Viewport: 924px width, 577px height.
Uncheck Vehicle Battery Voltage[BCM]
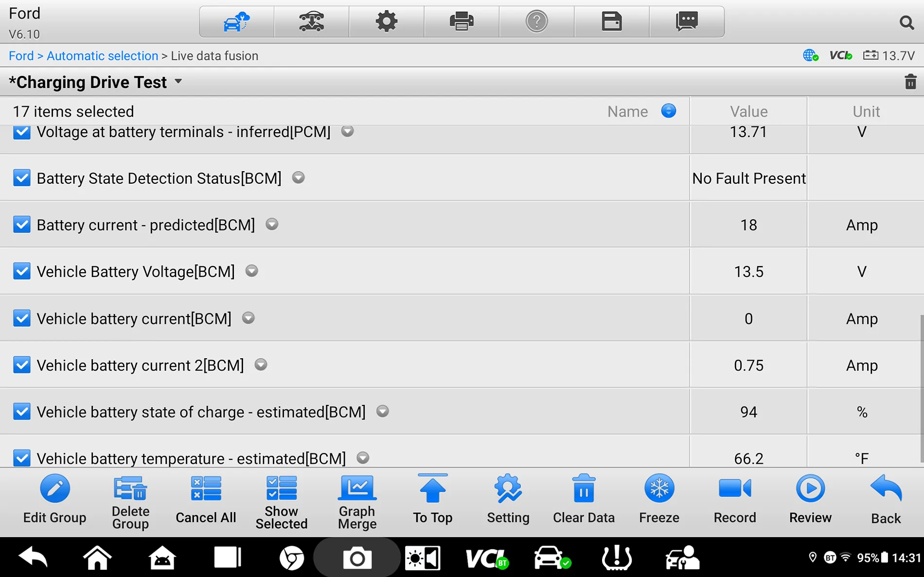click(21, 271)
